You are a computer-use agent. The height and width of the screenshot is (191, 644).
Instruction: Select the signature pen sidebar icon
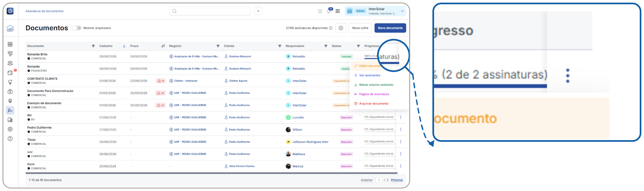click(x=10, y=110)
